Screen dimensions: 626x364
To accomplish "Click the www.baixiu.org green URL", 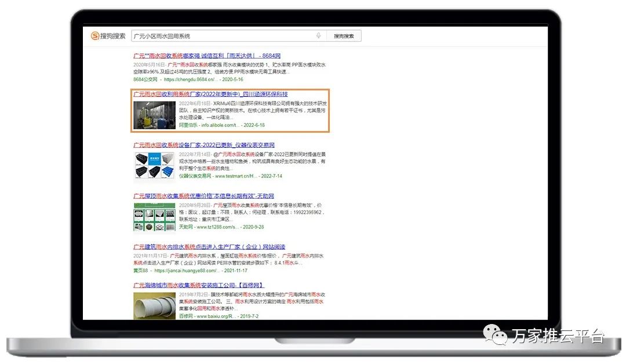I will coord(217,316).
